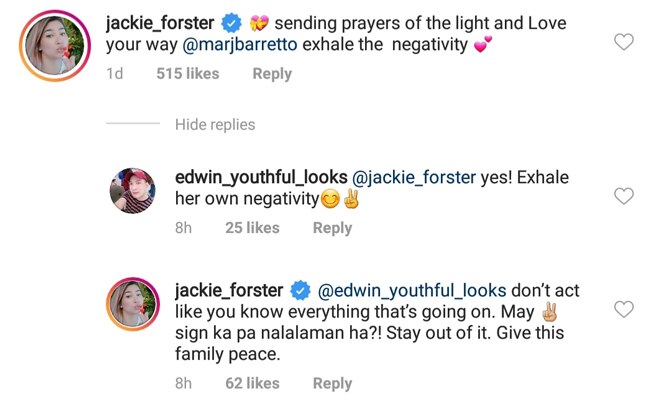Reply to edwin_youthful_looks comment

pos(332,228)
